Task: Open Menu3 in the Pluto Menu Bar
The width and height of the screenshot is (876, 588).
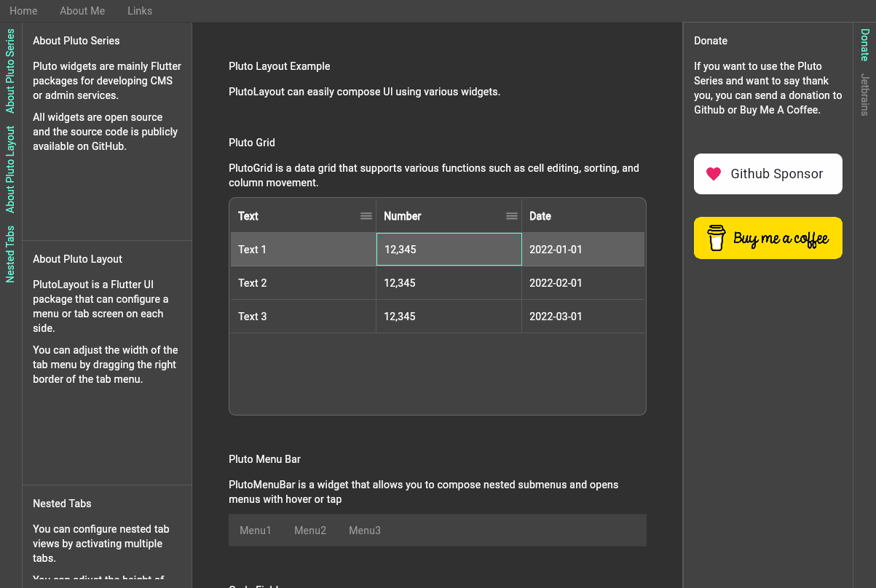Action: coord(365,530)
